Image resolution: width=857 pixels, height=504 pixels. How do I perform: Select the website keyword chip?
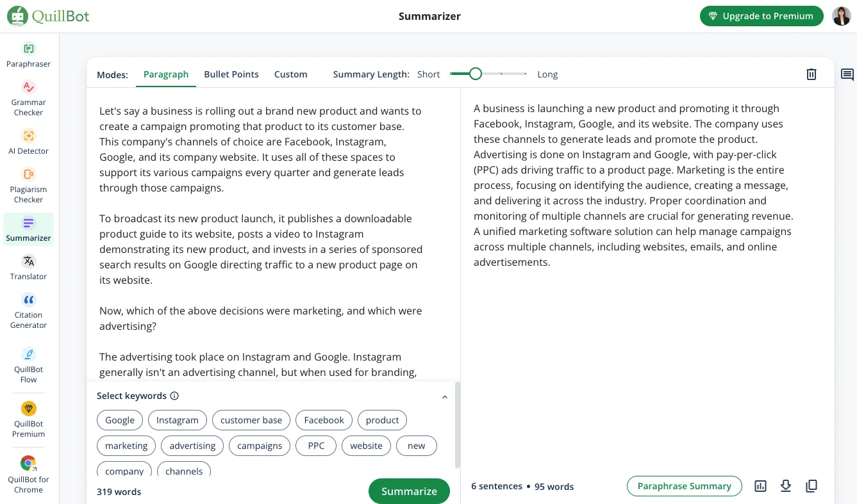[367, 446]
